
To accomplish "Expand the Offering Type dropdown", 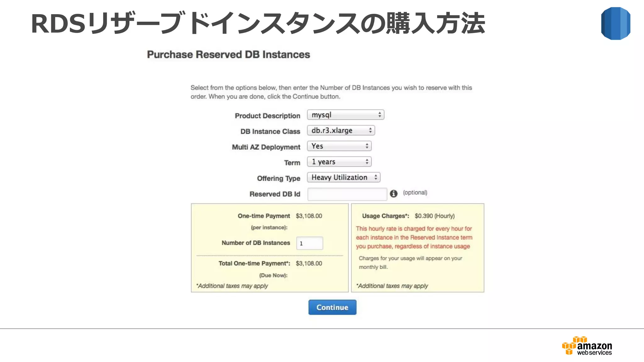I will point(344,178).
